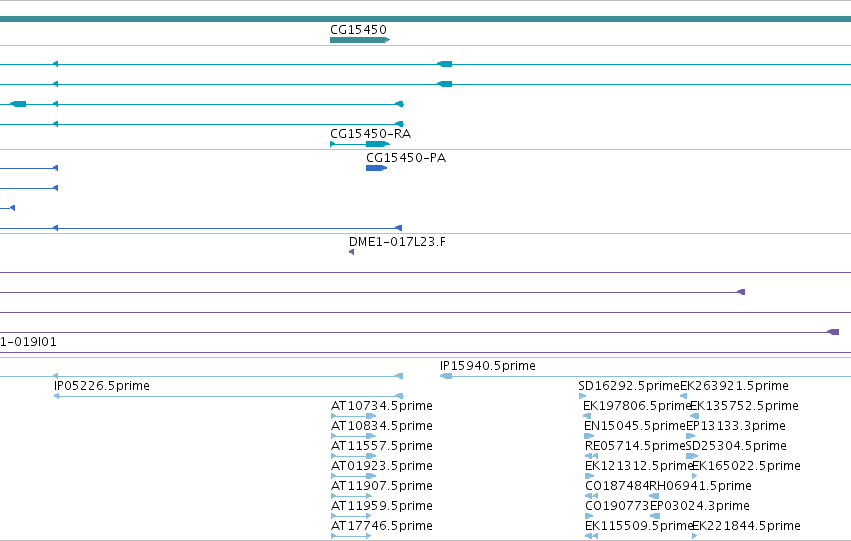
Task: Select the arrowhead under EK221844.5prime
Action: [x=695, y=536]
